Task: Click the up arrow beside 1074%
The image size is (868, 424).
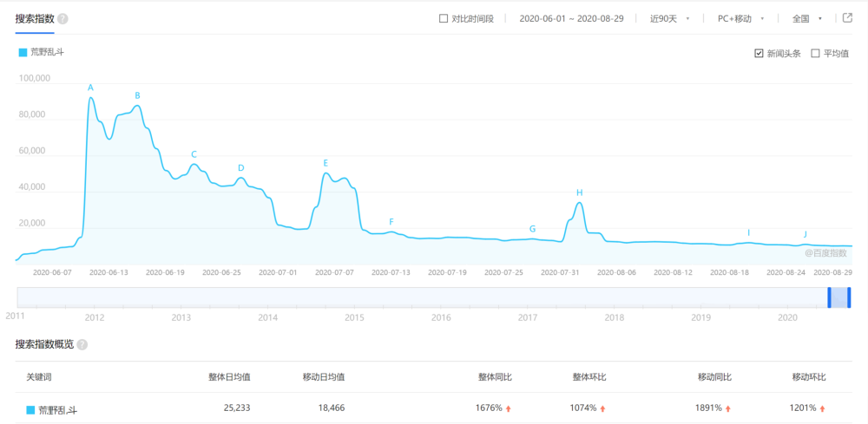Action: point(602,408)
